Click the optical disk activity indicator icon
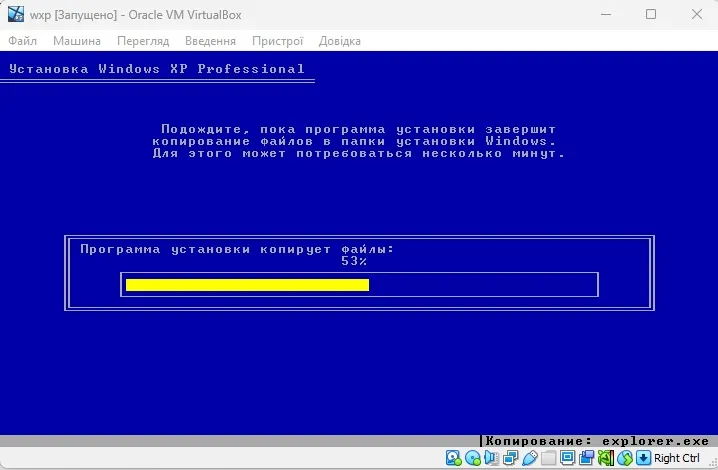Screen dimensions: 718x470 pyautogui.click(x=473, y=458)
